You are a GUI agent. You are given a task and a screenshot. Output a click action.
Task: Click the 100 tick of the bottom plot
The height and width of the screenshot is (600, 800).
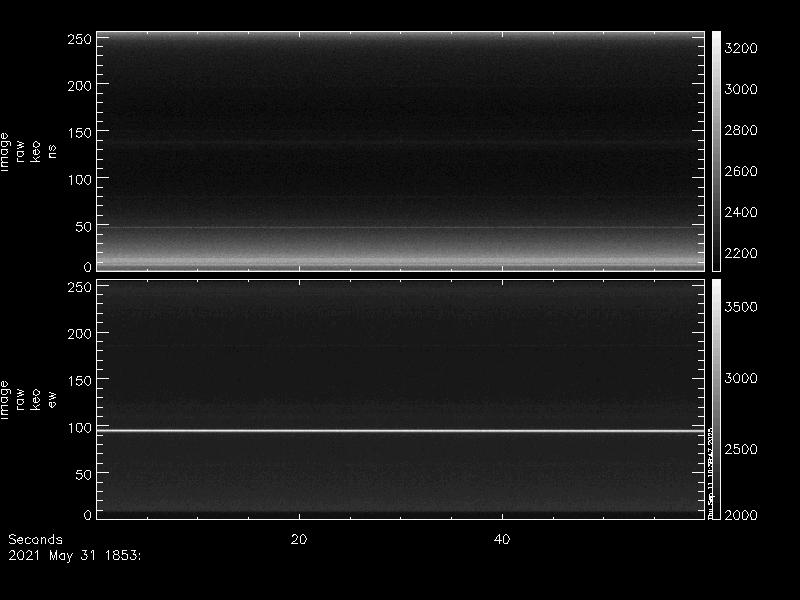80,427
